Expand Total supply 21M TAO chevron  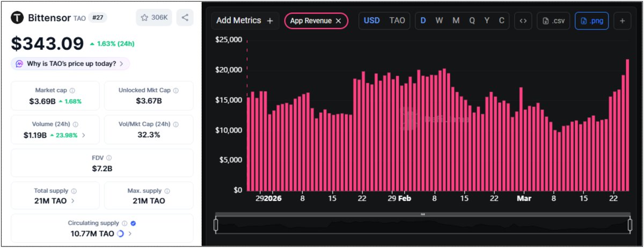(x=72, y=201)
